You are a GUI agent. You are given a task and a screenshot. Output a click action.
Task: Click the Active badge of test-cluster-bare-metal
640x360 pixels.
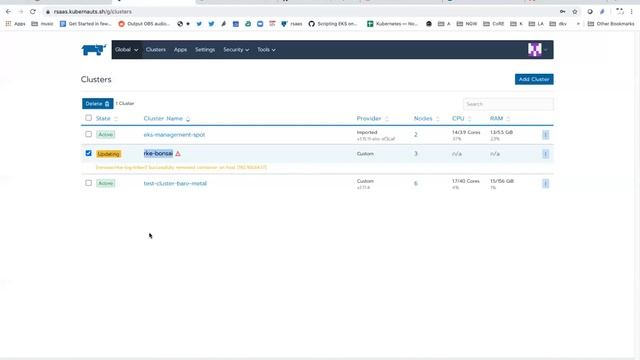click(106, 183)
